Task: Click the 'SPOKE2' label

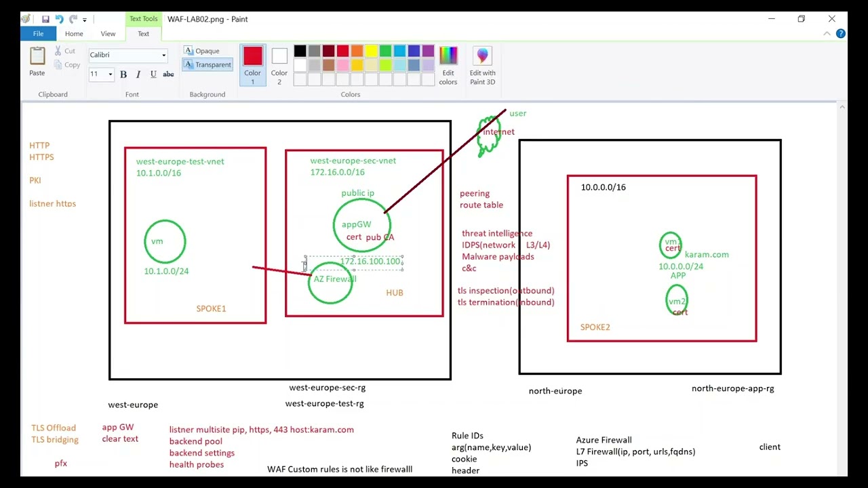Action: coord(595,327)
